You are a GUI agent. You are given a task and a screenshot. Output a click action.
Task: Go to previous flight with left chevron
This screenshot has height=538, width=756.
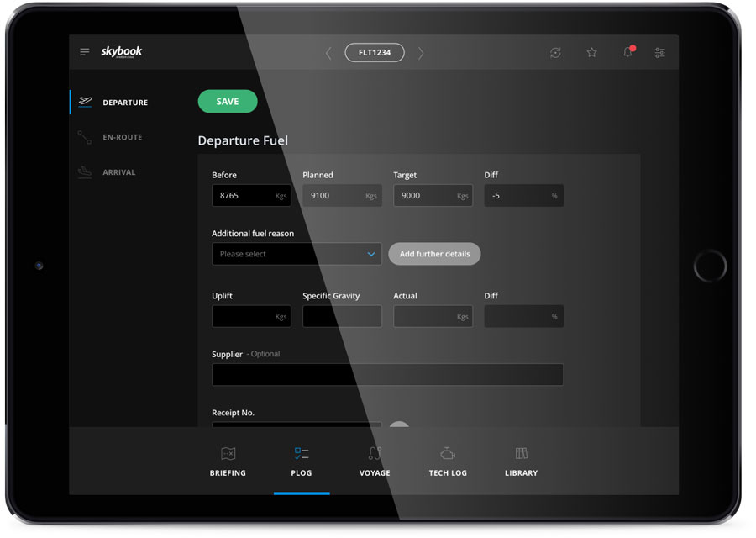tap(328, 52)
